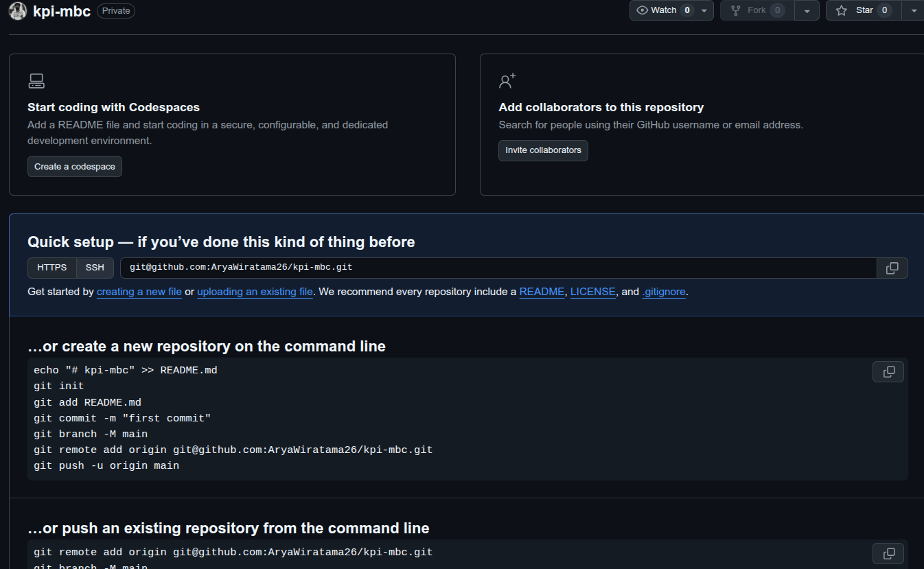This screenshot has width=924, height=569.
Task: Click the Codespaces computer icon
Action: pyautogui.click(x=36, y=81)
